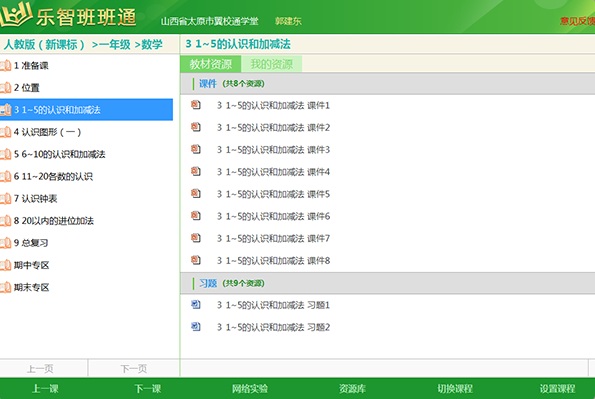Open file name 3 1~5的认识和加减法 课件4

[x=273, y=172]
